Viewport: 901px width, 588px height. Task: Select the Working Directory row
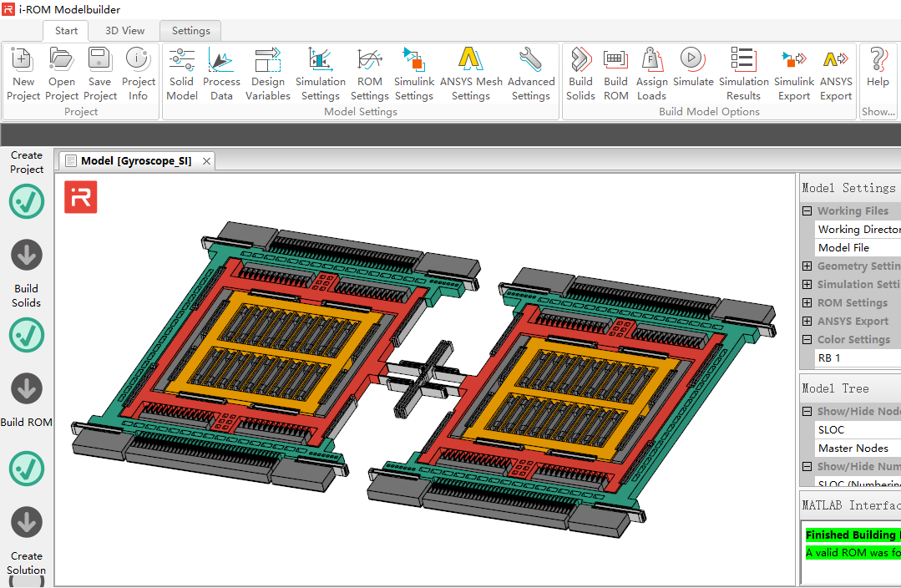tap(858, 230)
